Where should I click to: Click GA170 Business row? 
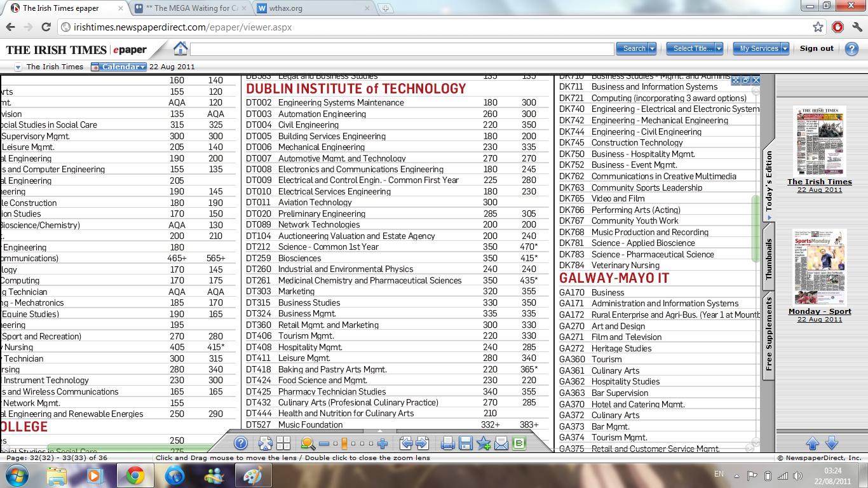pyautogui.click(x=660, y=292)
